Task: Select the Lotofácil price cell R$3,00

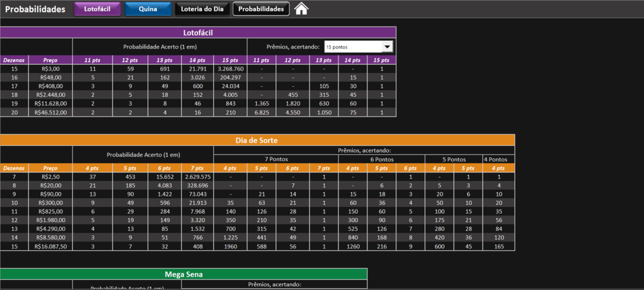Action: (51, 69)
